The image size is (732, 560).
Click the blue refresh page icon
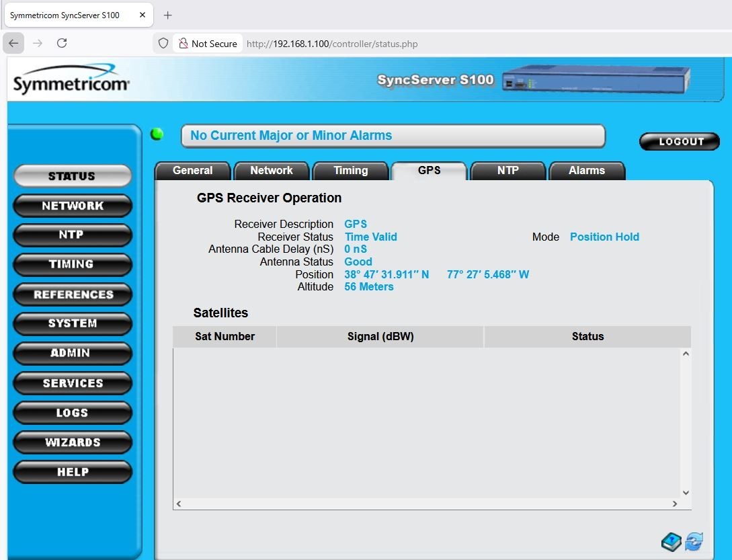click(x=694, y=541)
